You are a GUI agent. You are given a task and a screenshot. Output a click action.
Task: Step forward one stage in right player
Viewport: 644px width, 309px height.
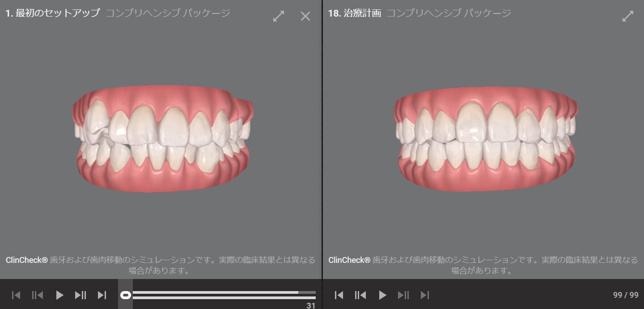click(403, 295)
